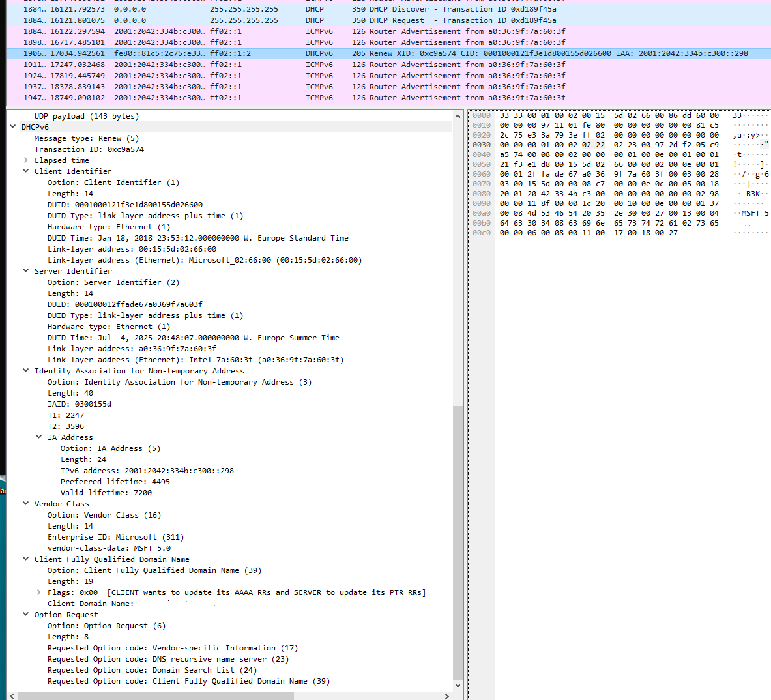This screenshot has width=771, height=700.
Task: Select Router Advertisement packet at 18378.839143
Action: coord(388,87)
